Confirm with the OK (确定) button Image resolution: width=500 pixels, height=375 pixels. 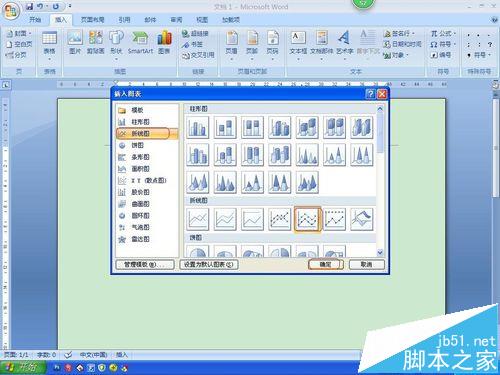coord(325,265)
